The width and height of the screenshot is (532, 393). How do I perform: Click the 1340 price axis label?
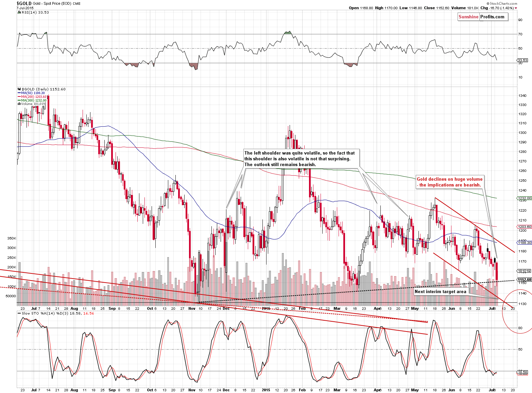pos(522,96)
